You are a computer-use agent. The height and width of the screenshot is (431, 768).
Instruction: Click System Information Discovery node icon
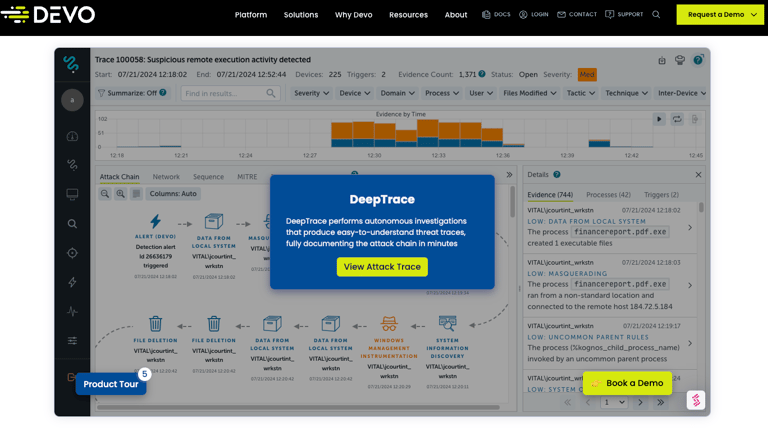(447, 324)
